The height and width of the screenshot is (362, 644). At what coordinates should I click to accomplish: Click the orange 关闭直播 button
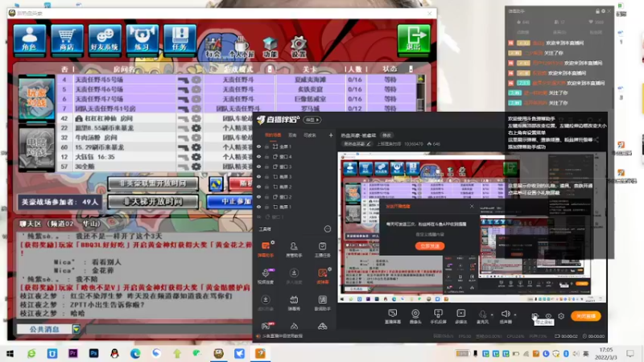(x=586, y=316)
